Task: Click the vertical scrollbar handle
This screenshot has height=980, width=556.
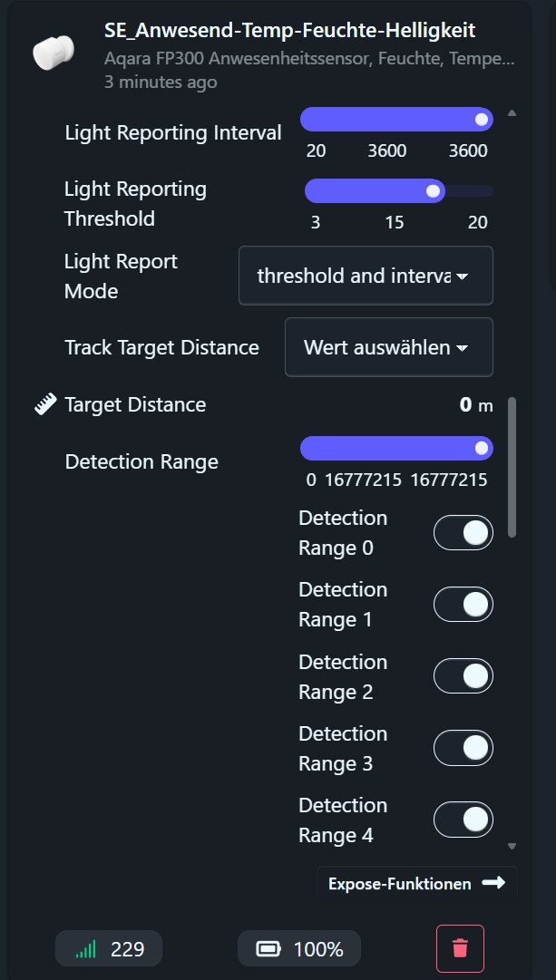Action: click(x=512, y=467)
